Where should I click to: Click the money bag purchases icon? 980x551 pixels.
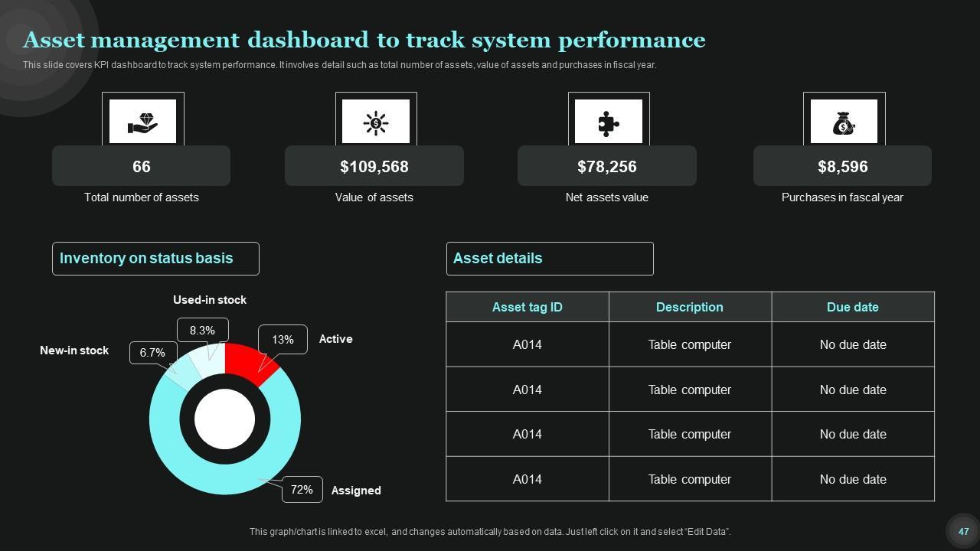tap(844, 122)
